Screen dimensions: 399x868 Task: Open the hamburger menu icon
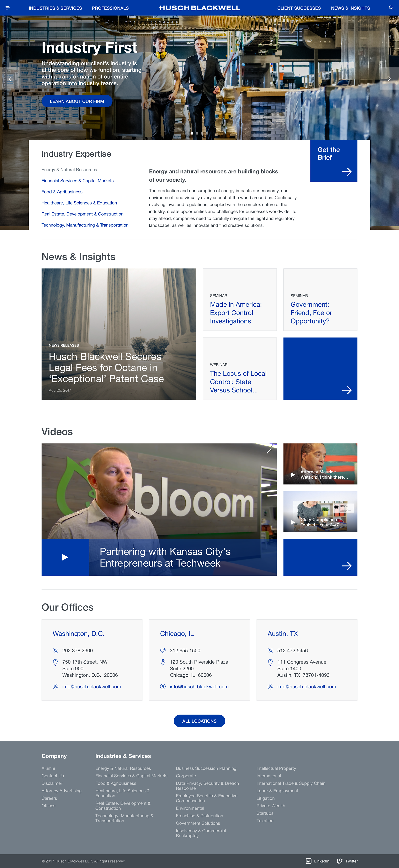point(8,8)
